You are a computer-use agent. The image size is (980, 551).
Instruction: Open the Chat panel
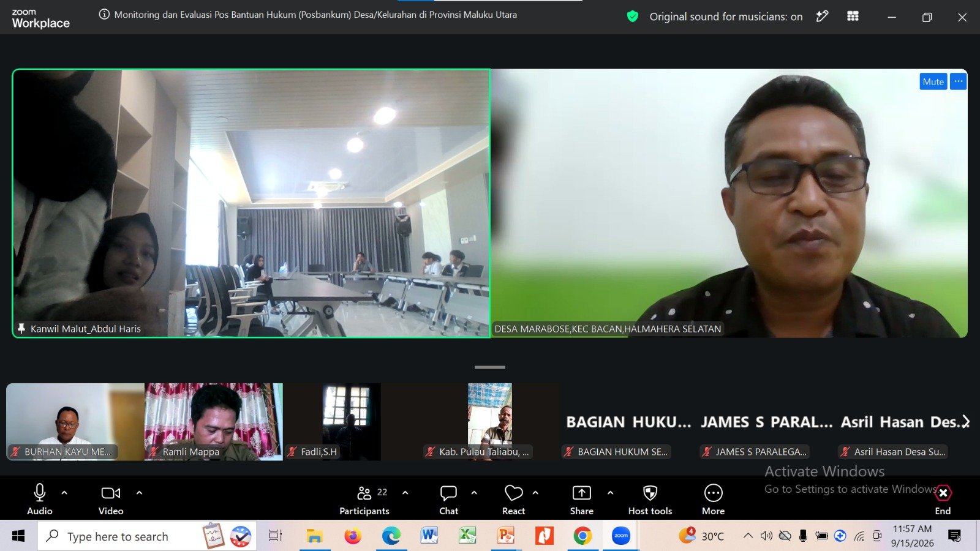448,499
